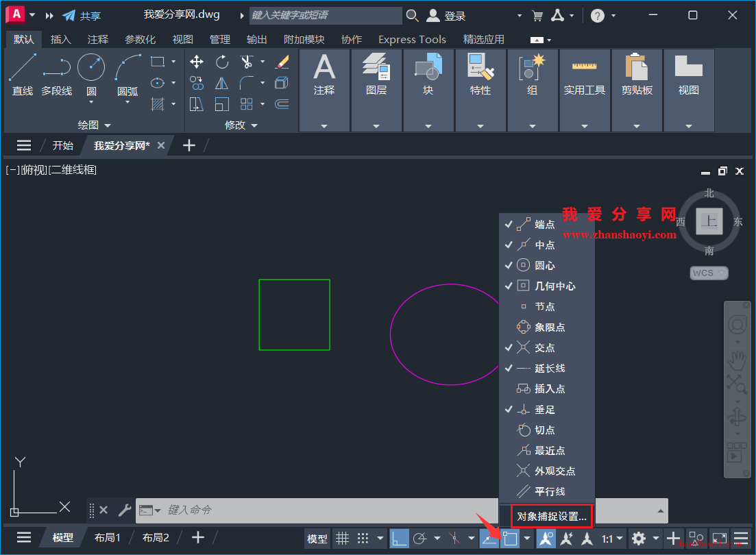756x555 pixels.
Task: Toggle Midpoint (中点) snap
Action: point(547,245)
